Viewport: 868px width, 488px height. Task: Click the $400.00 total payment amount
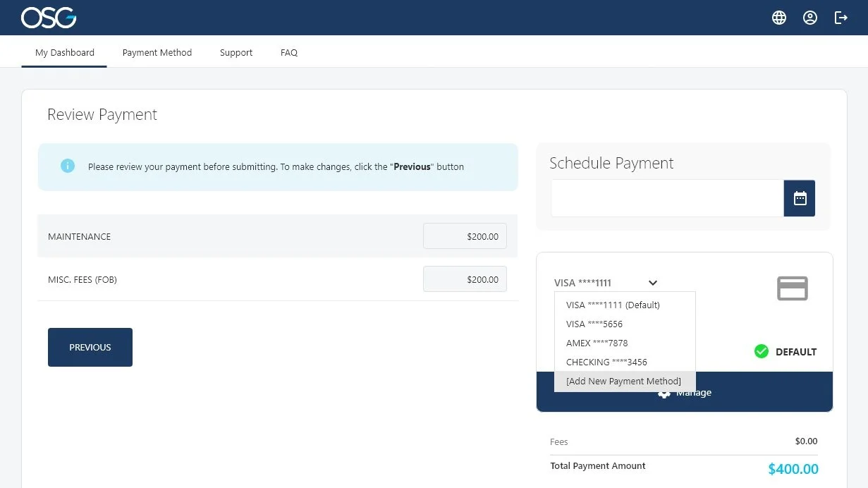coord(793,468)
